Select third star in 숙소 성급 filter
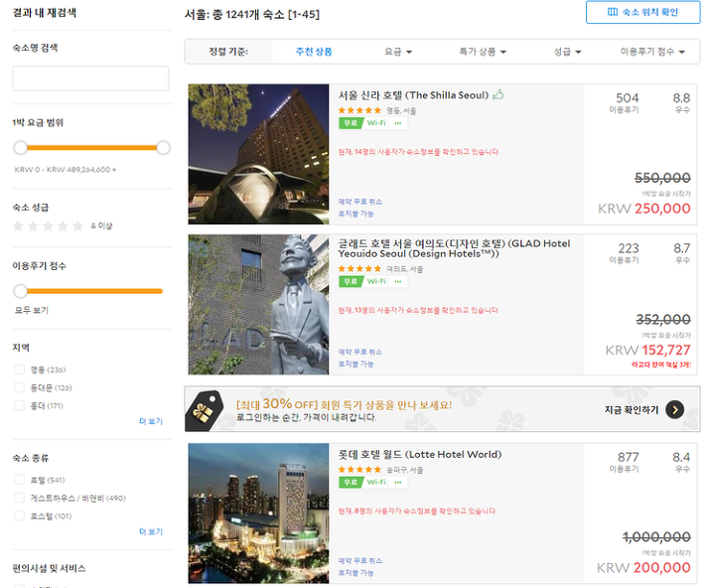 point(48,225)
